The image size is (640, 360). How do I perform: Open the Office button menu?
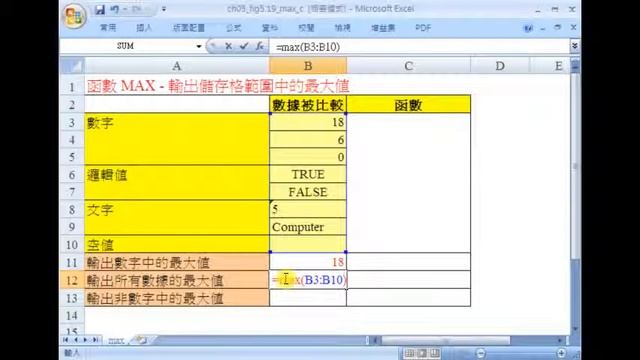pos(74,16)
